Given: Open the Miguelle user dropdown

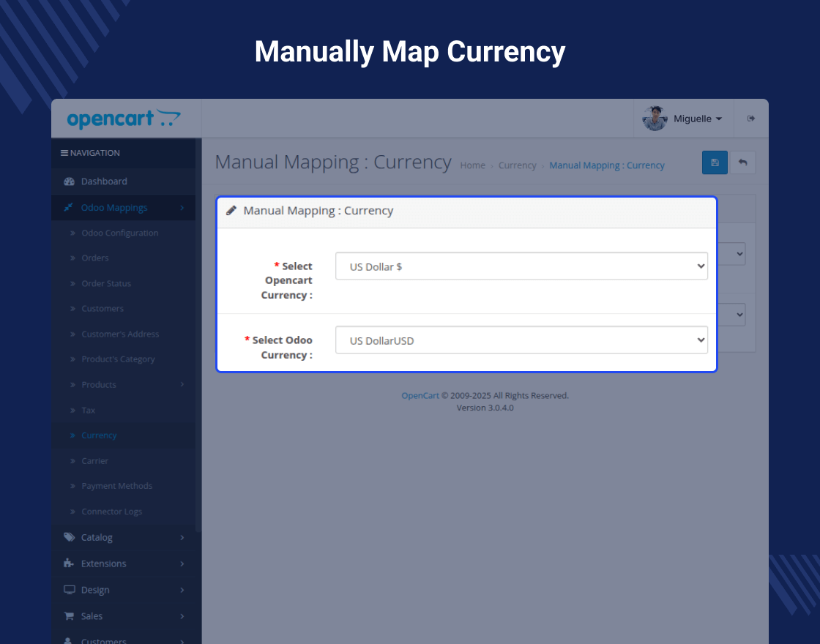Looking at the screenshot, I should click(x=698, y=119).
